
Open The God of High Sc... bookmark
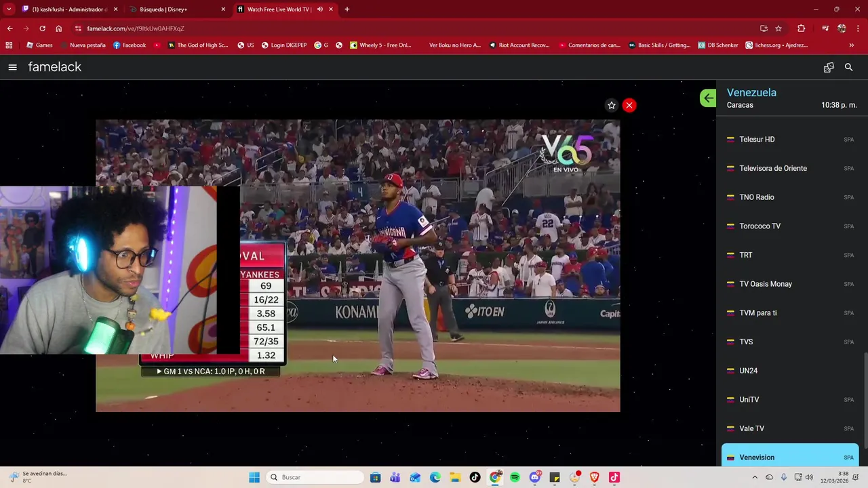tap(197, 45)
